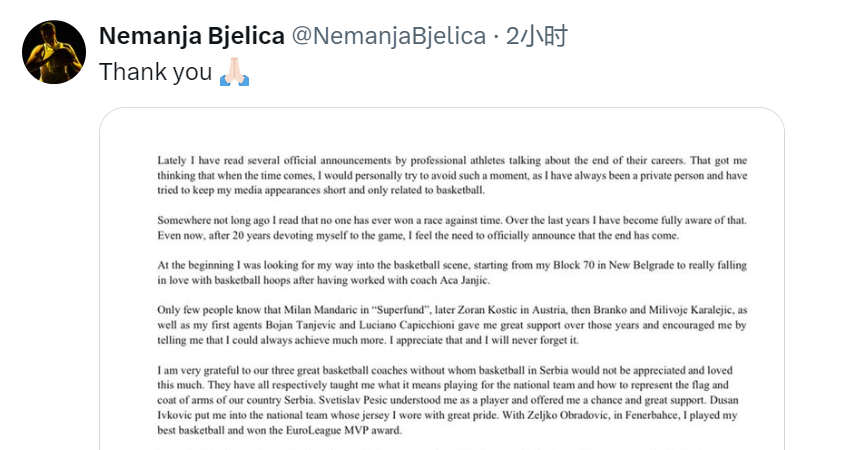This screenshot has height=450, width=866.
Task: Open Nemanja Bjelica's round profile avatar
Action: point(54,52)
